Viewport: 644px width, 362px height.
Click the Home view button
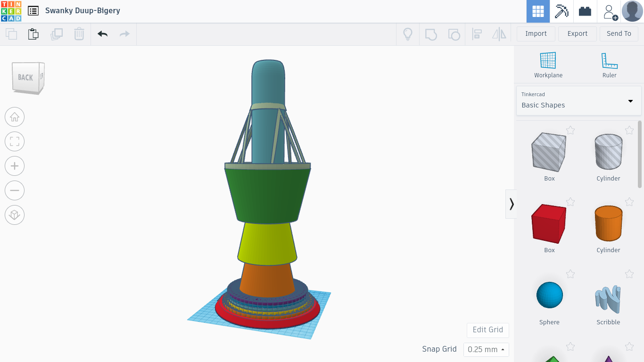[x=15, y=117]
